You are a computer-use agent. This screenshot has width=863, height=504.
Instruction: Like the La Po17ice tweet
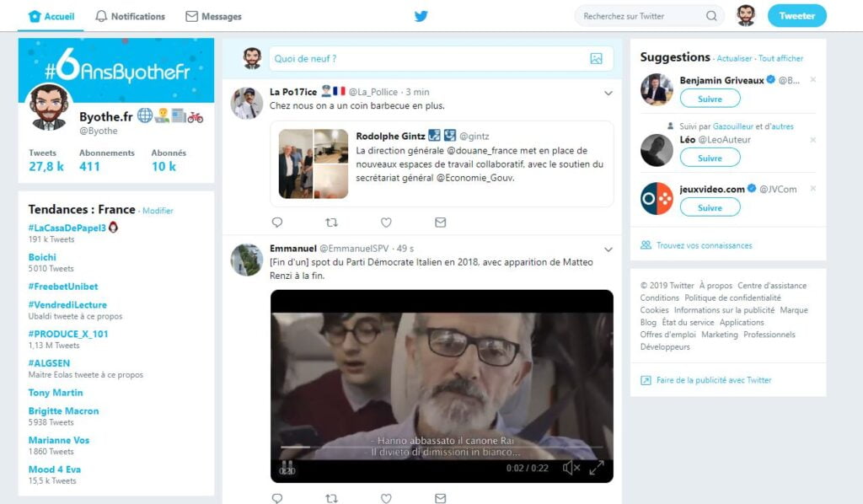click(386, 223)
